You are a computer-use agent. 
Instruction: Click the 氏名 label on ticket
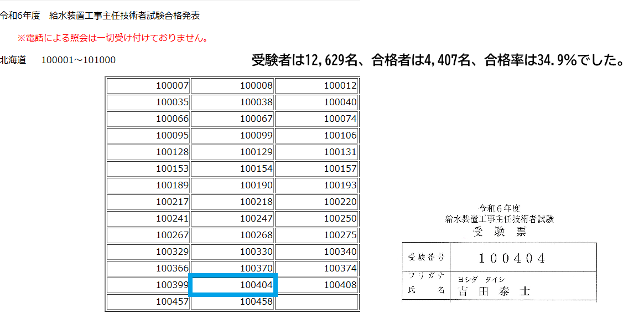point(426,290)
